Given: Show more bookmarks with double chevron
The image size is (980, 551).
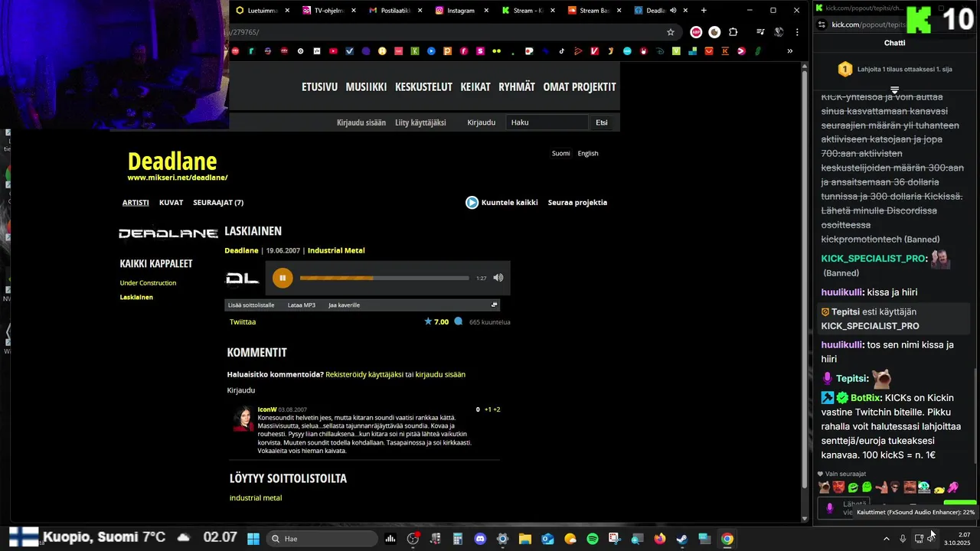Looking at the screenshot, I should pos(789,51).
